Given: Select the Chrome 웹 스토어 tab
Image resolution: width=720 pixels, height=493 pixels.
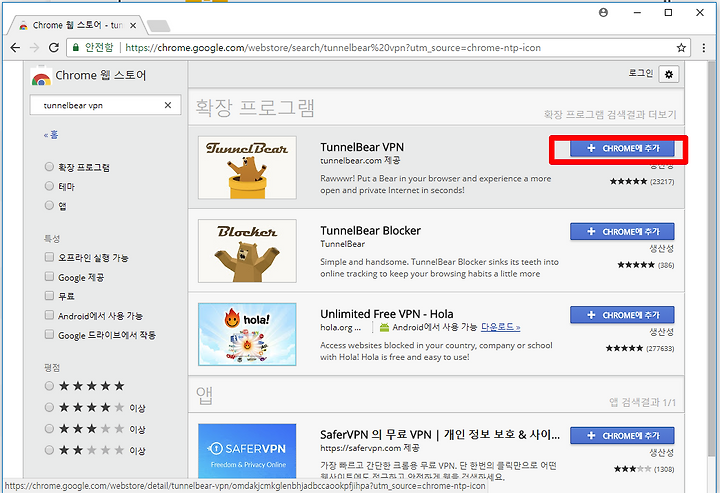Looking at the screenshot, I should [77, 25].
